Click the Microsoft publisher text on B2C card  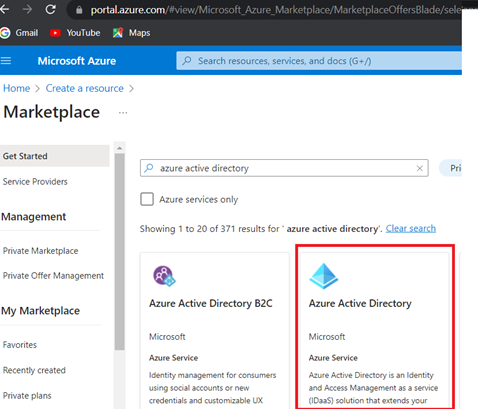(x=167, y=337)
